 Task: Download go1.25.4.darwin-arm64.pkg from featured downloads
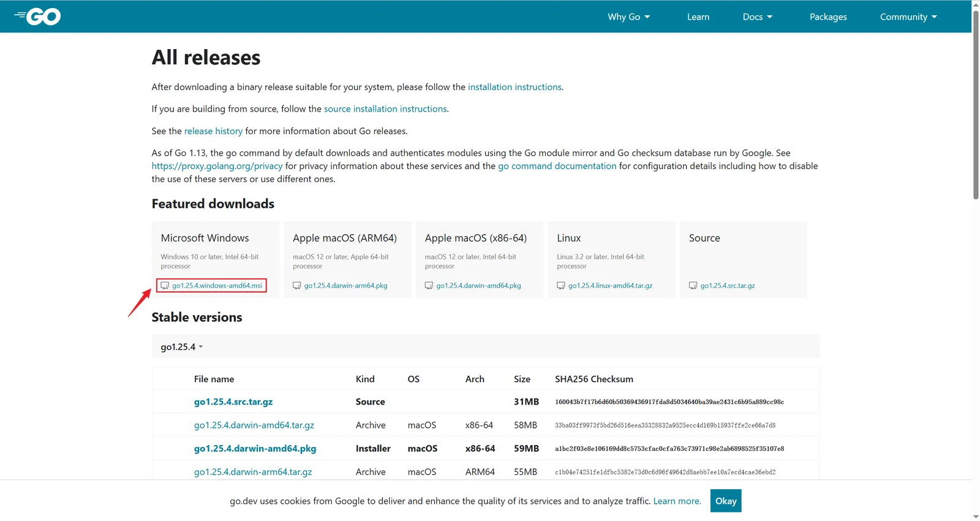(345, 286)
